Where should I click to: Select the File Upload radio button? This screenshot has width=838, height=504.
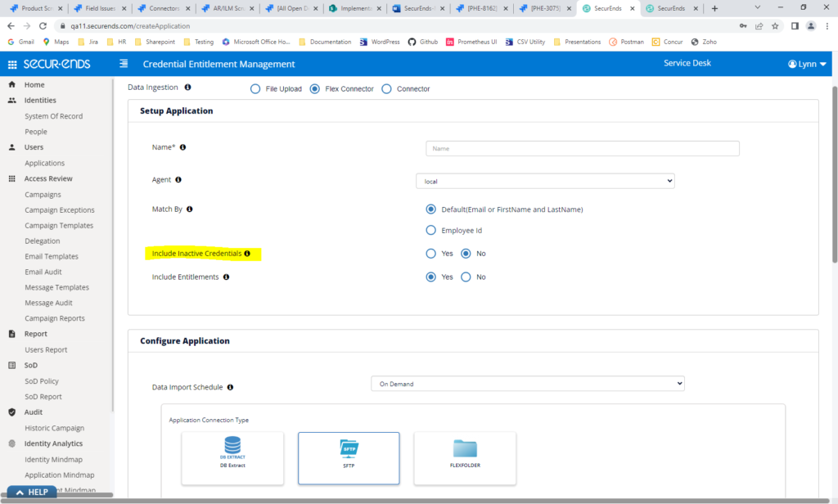point(255,88)
